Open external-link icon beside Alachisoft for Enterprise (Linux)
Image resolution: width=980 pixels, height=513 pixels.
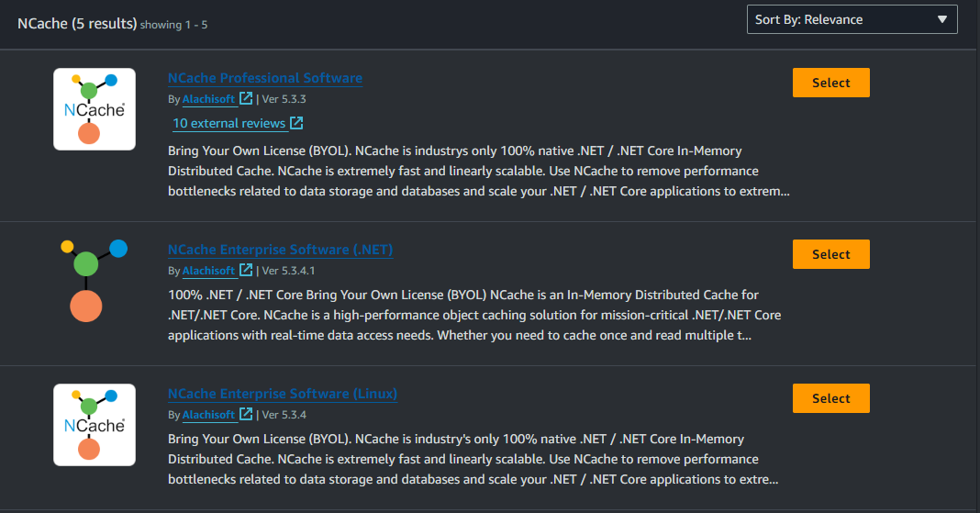point(246,414)
